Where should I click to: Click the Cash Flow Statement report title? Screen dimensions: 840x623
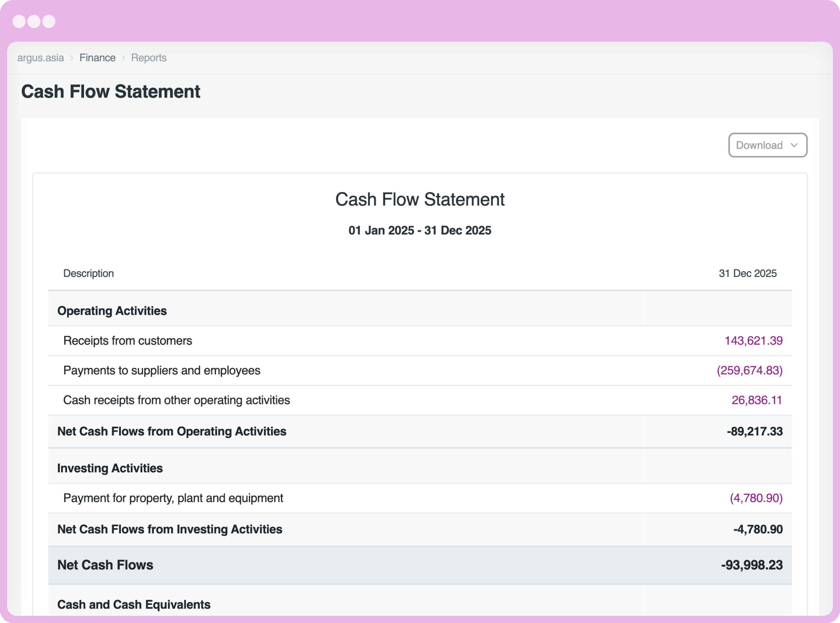click(x=420, y=200)
